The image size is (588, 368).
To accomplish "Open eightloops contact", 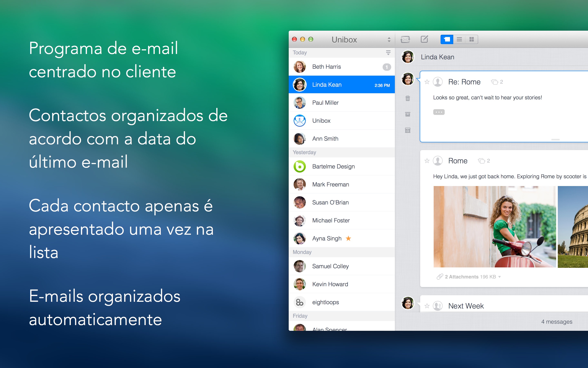I will click(342, 302).
